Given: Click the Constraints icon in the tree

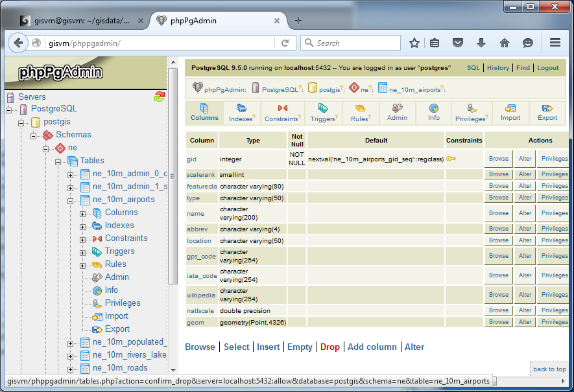Looking at the screenshot, I should [97, 238].
